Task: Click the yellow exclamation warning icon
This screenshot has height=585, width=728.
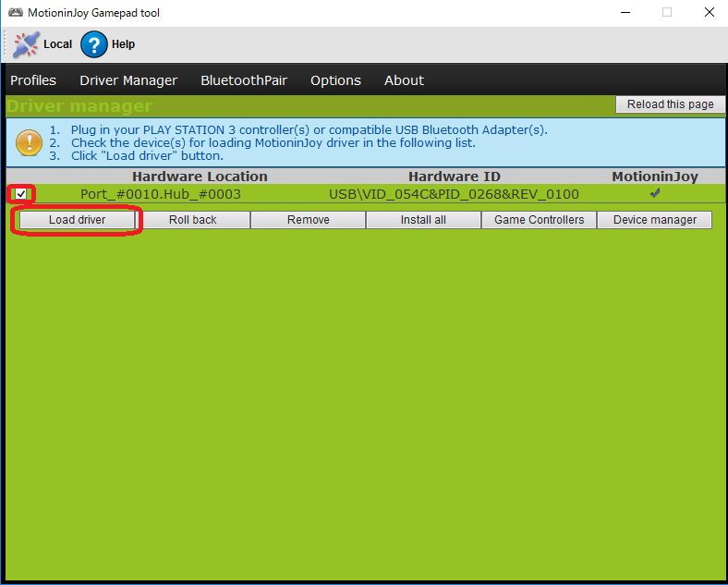Action: (x=29, y=142)
